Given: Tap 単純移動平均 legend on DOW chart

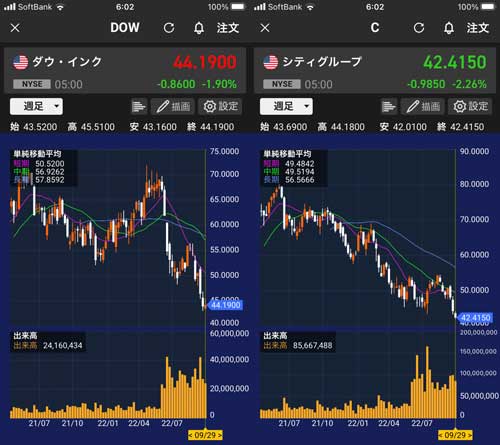Looking at the screenshot, I should click(x=37, y=154).
